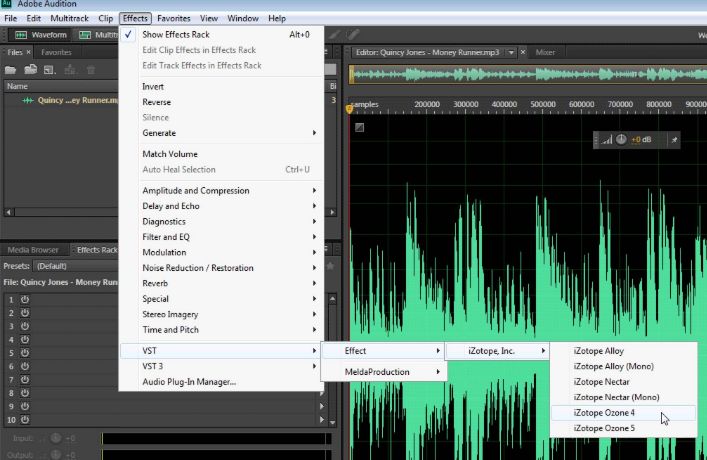The height and width of the screenshot is (460, 707).
Task: Toggle power for effects slot 3
Action: pos(25,326)
